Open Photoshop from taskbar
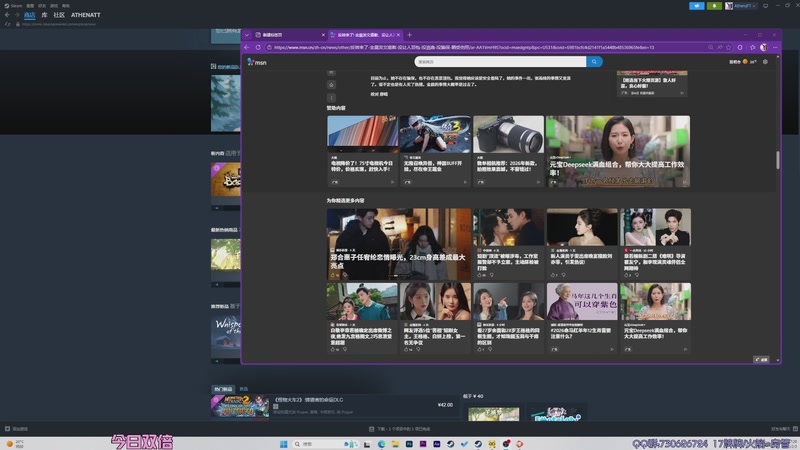Image resolution: width=800 pixels, height=450 pixels. click(409, 444)
